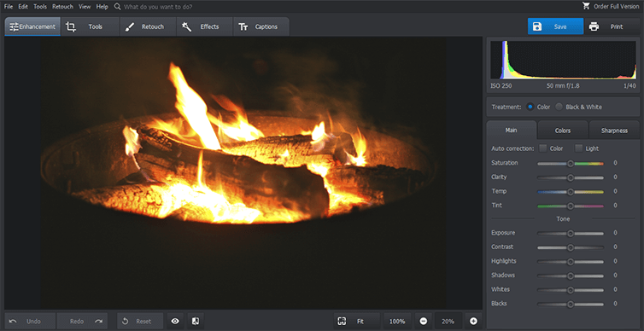Select Black & White treatment
The width and height of the screenshot is (644, 331).
point(559,107)
